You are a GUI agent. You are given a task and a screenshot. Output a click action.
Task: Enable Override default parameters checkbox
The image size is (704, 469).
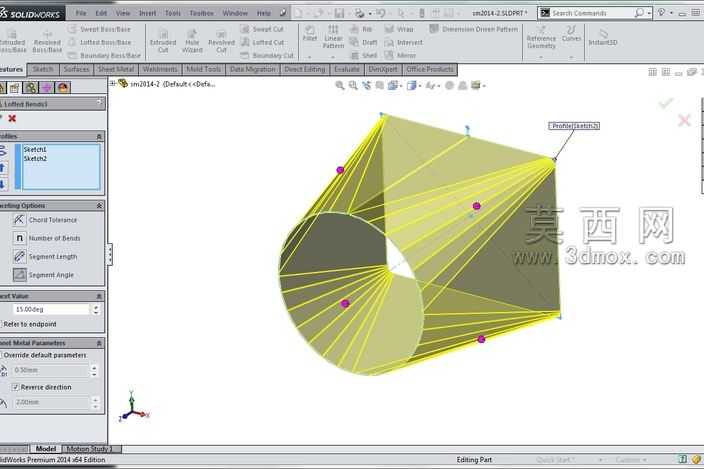click(x=44, y=355)
